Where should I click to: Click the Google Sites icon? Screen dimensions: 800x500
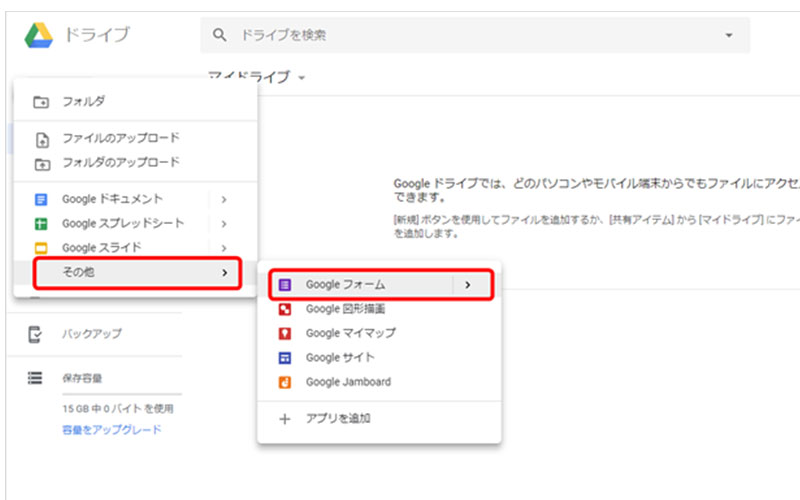(285, 358)
